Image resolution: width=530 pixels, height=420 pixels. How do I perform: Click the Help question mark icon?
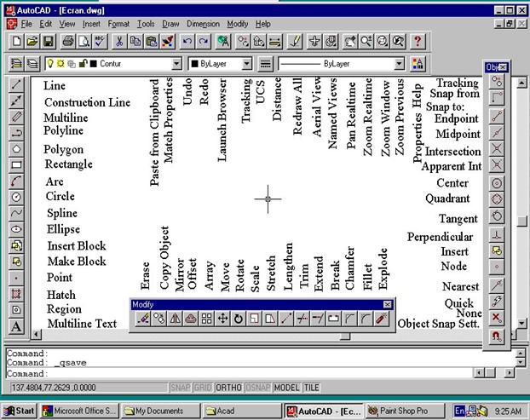[x=418, y=41]
